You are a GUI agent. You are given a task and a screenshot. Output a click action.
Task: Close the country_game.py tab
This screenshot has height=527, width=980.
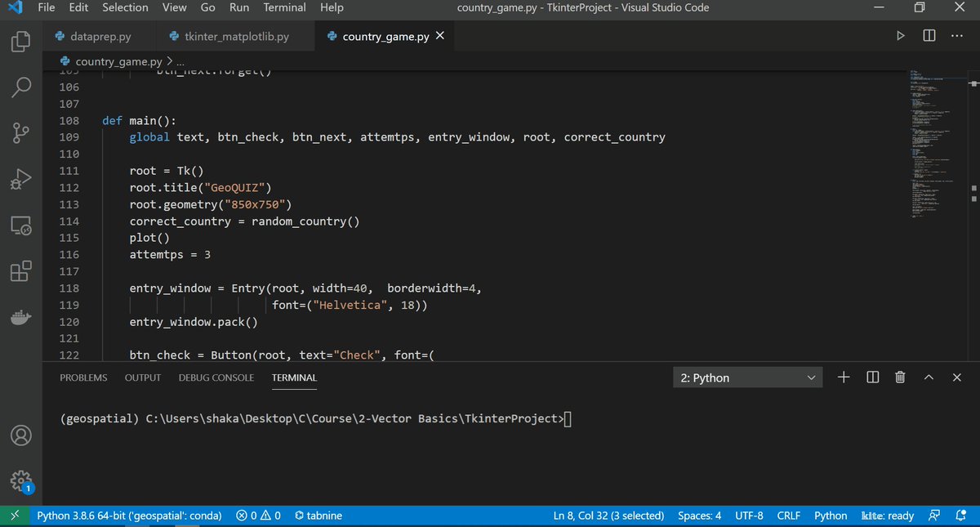439,36
